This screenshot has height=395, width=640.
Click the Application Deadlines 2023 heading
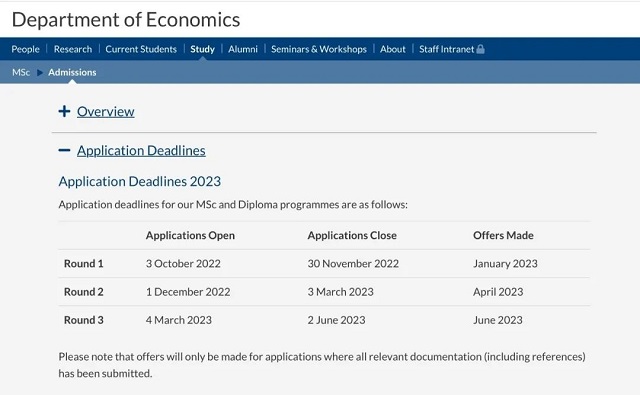pos(140,181)
